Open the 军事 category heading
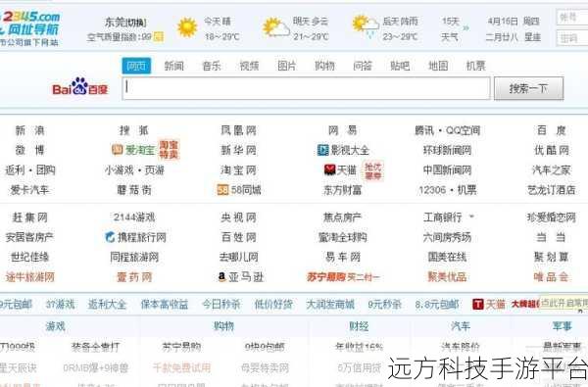Image resolution: width=588 pixels, height=387 pixels. click(563, 326)
